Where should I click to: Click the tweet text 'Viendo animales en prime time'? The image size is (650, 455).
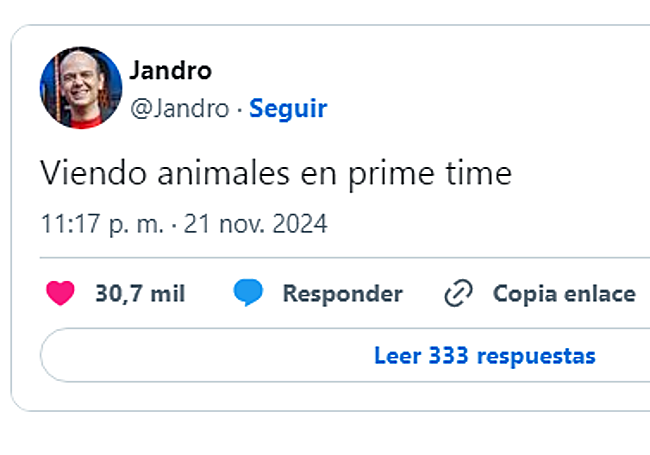[x=276, y=174]
